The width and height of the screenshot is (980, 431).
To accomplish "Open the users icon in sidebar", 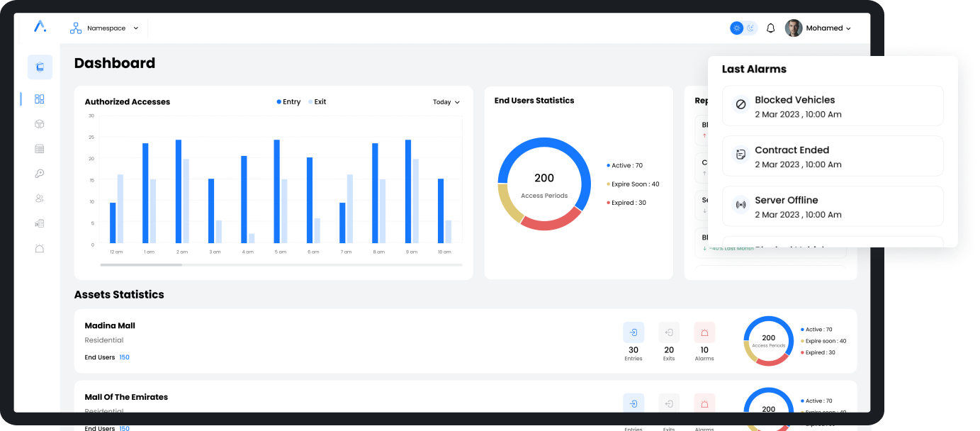I will [x=40, y=198].
